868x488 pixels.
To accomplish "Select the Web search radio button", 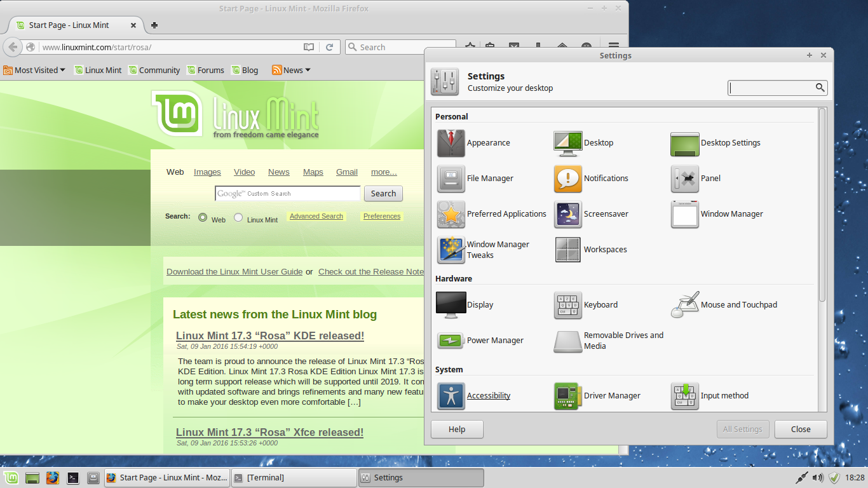I will [203, 217].
